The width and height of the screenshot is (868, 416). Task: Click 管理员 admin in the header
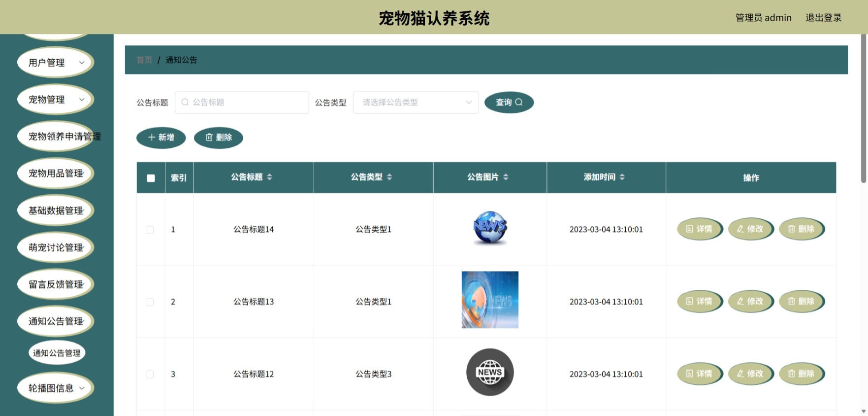763,18
